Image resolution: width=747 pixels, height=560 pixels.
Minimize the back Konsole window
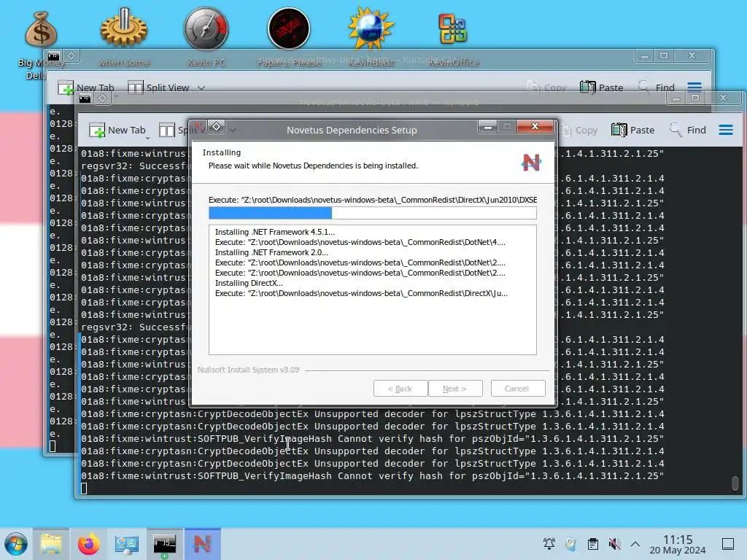(x=645, y=56)
